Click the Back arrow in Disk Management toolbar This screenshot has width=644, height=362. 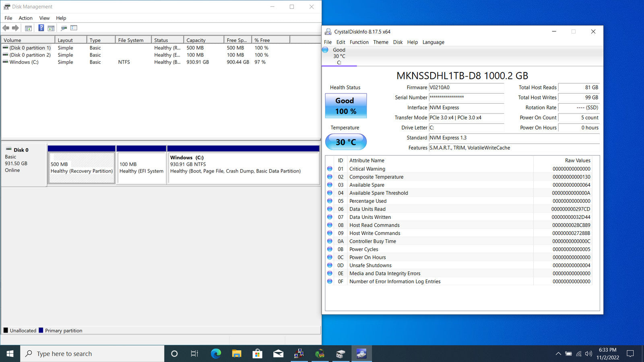pyautogui.click(x=6, y=28)
